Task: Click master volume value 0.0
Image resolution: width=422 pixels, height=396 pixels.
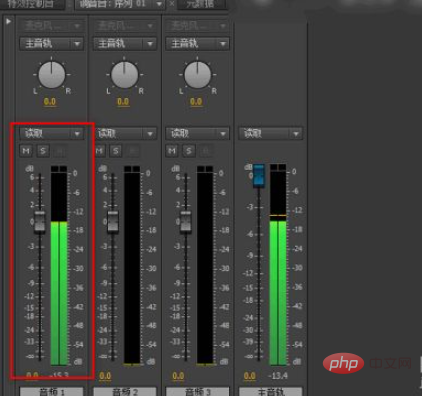Action: pyautogui.click(x=249, y=376)
